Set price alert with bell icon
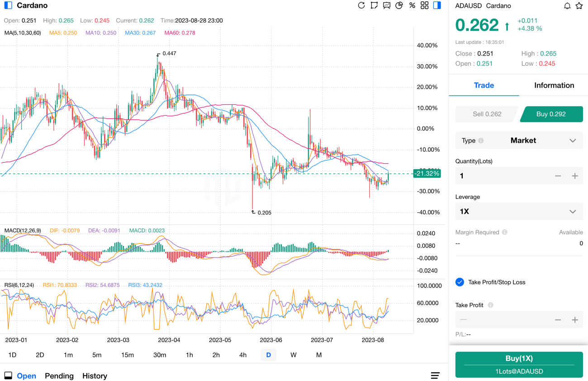 point(567,6)
